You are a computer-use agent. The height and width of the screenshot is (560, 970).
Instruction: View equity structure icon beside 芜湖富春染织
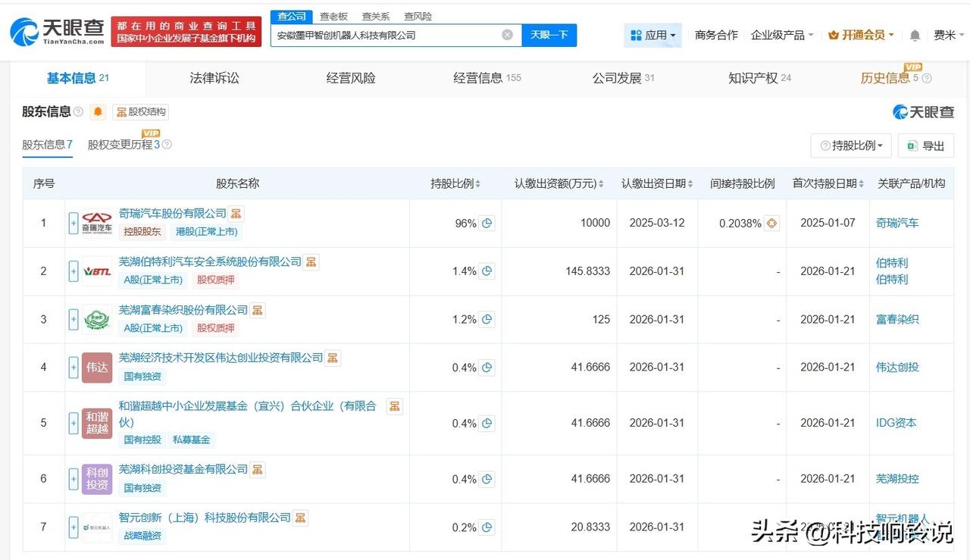258,310
